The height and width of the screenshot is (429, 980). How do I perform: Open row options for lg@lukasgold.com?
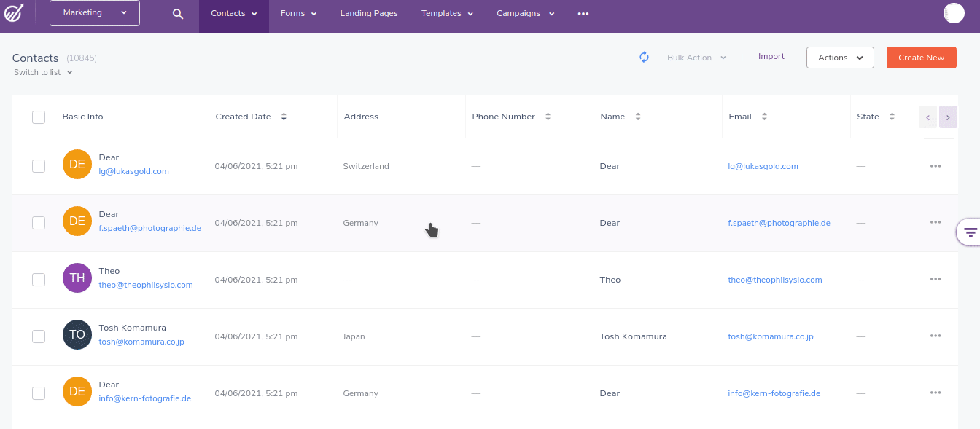click(x=936, y=166)
